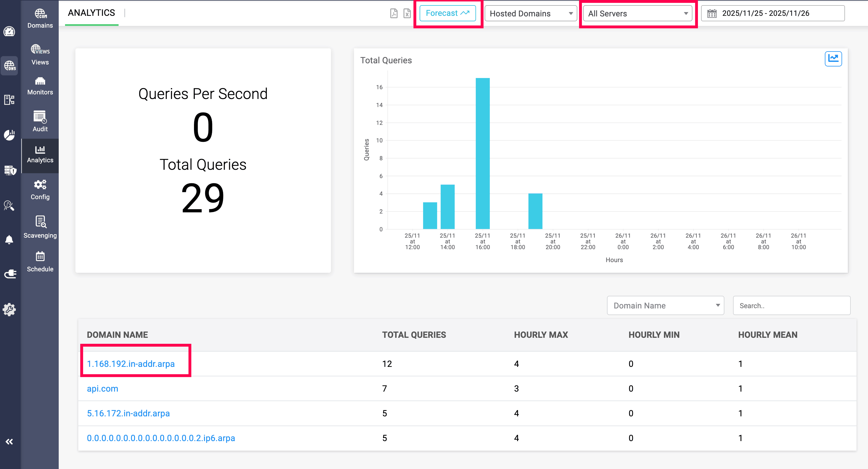Go to Monitors in sidebar
This screenshot has width=868, height=469.
point(40,86)
